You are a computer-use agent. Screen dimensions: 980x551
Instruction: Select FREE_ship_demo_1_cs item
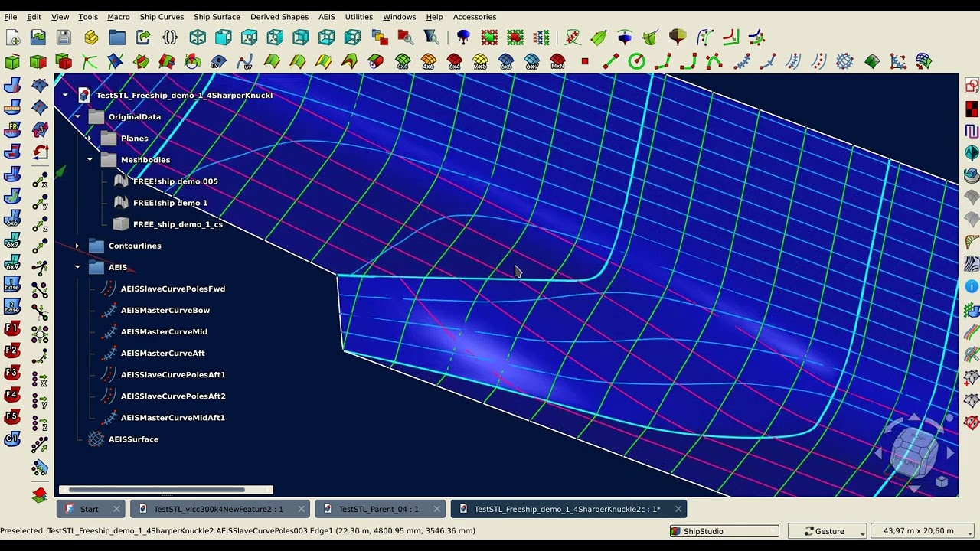coord(178,224)
